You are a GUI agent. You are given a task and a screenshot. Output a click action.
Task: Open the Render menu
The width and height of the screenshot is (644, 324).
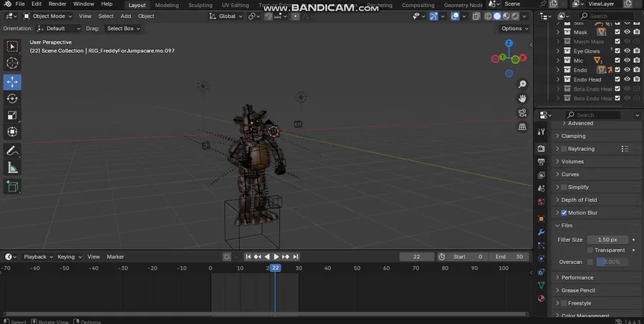57,4
